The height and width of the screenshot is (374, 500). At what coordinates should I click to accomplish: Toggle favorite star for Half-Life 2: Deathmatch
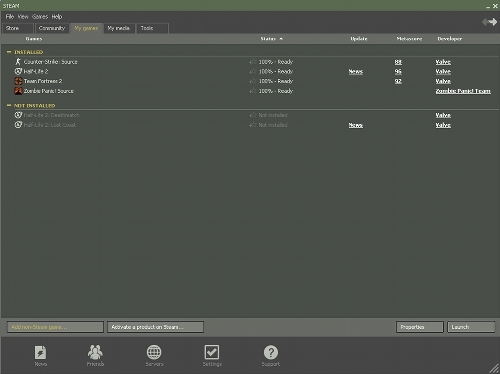(253, 115)
